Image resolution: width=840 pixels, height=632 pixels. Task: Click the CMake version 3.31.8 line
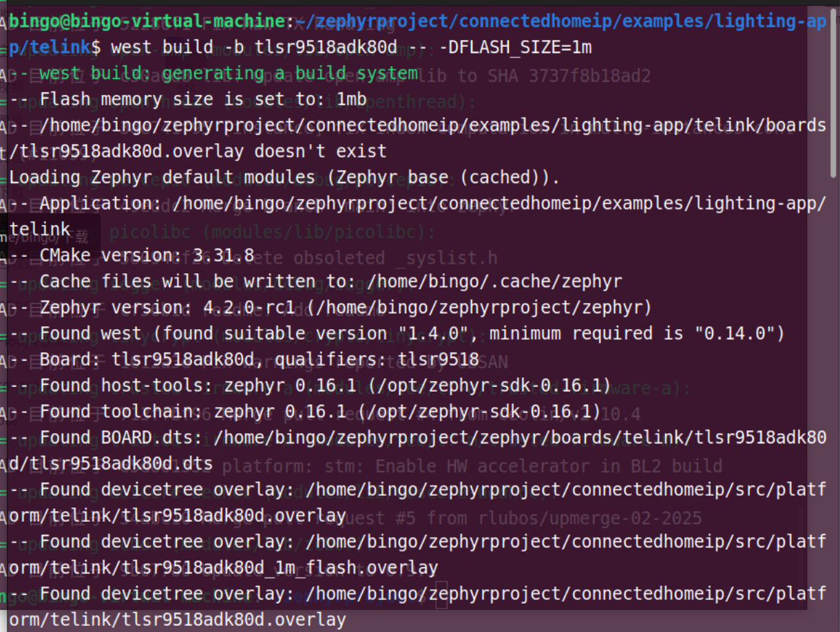click(x=132, y=255)
